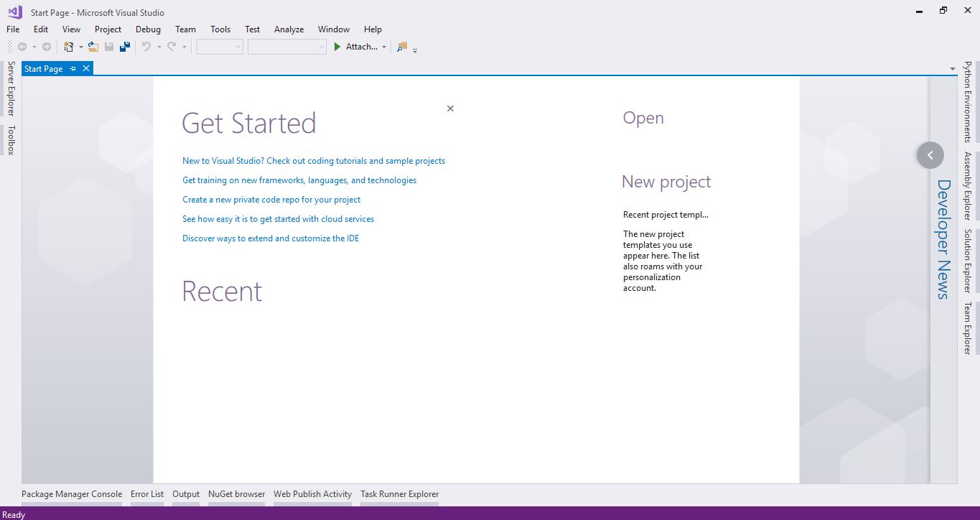Open the Redo history dropdown arrow
The width and height of the screenshot is (980, 520).
click(x=184, y=47)
